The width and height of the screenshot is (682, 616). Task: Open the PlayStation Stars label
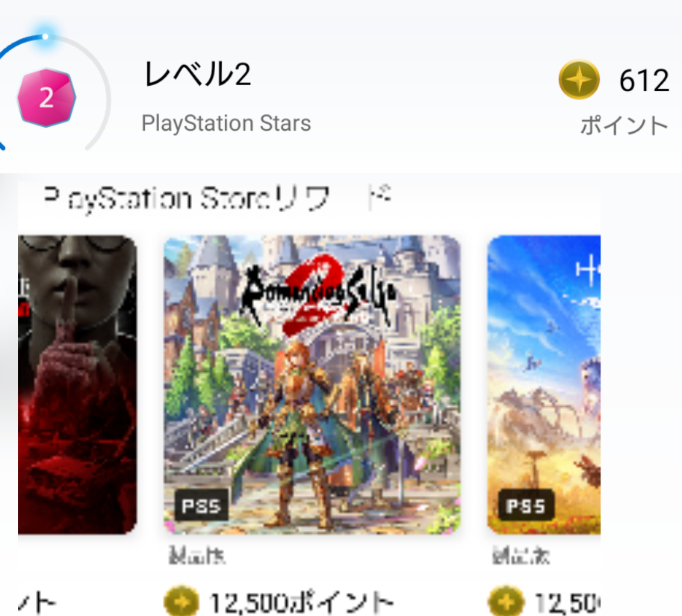coord(226,123)
